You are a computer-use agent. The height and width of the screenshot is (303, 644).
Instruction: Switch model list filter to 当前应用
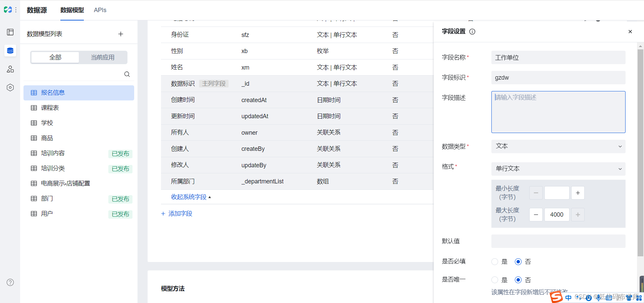pos(103,57)
